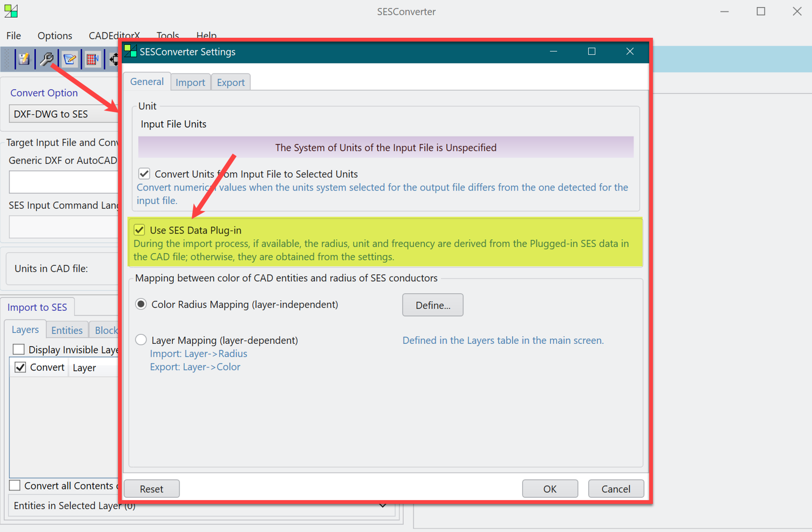
Task: Click the SESConverter app icon in main title bar
Action: 11,11
